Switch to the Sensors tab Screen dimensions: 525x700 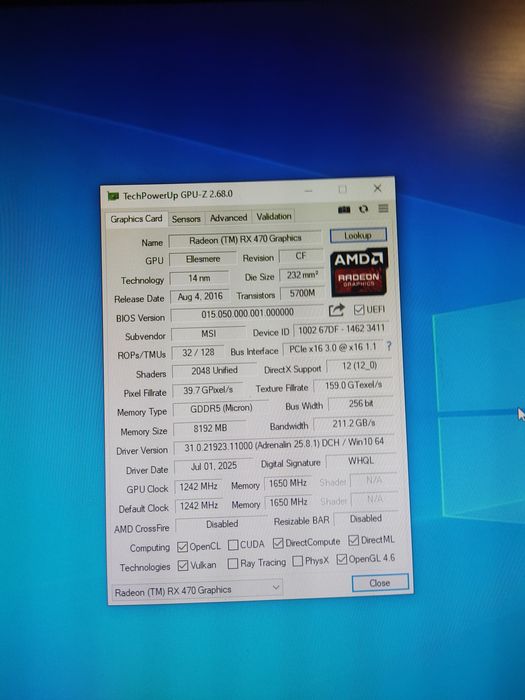coord(186,219)
